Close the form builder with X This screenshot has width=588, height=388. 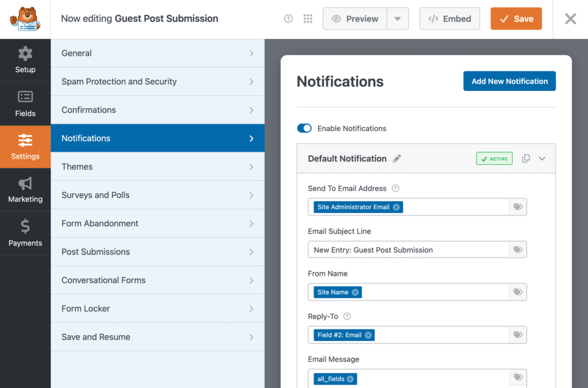pyautogui.click(x=570, y=19)
